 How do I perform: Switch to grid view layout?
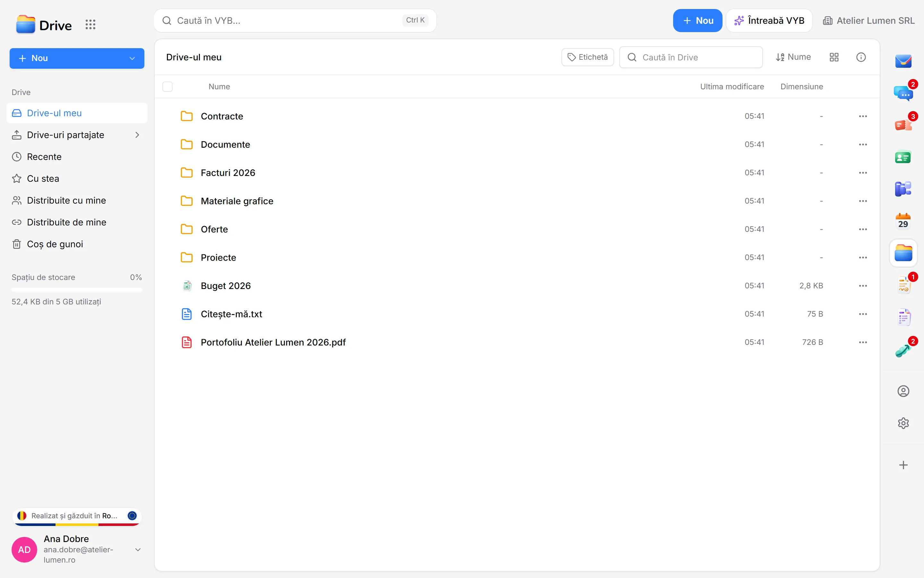tap(834, 57)
